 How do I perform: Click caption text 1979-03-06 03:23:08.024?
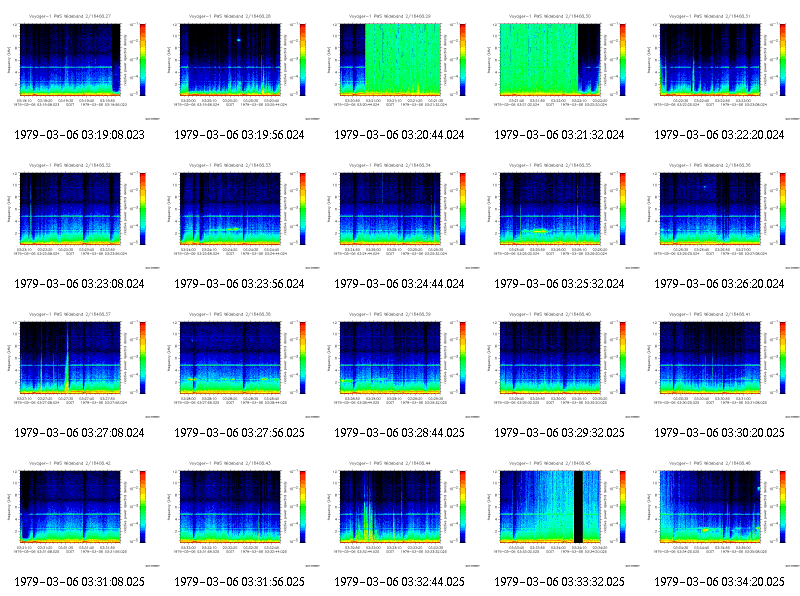tap(80, 284)
